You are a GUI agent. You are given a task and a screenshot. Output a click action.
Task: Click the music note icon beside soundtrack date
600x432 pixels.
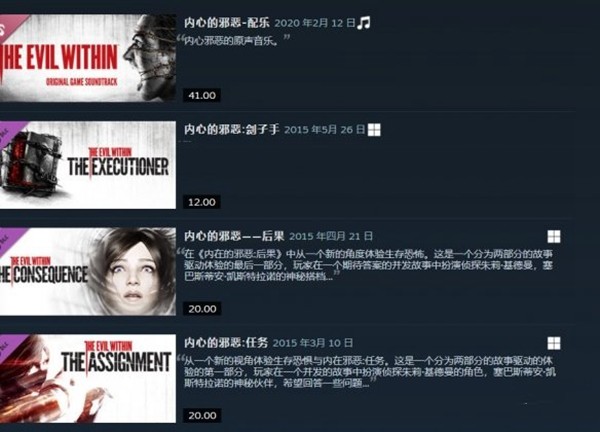[x=364, y=23]
